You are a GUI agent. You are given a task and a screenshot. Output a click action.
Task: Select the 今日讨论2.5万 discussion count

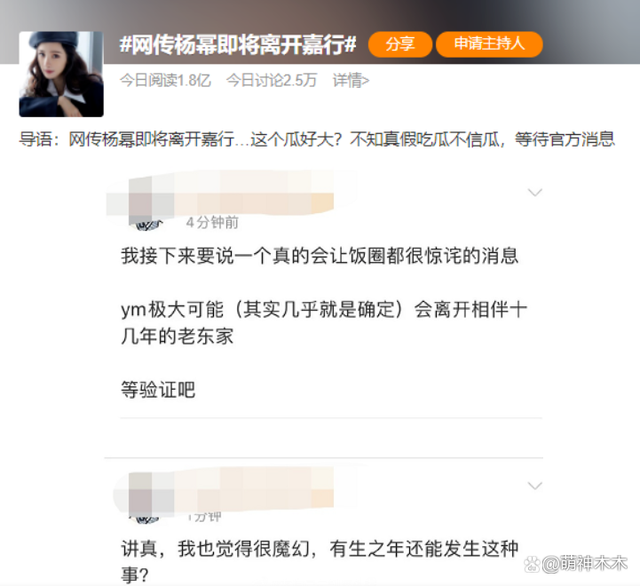pyautogui.click(x=271, y=80)
